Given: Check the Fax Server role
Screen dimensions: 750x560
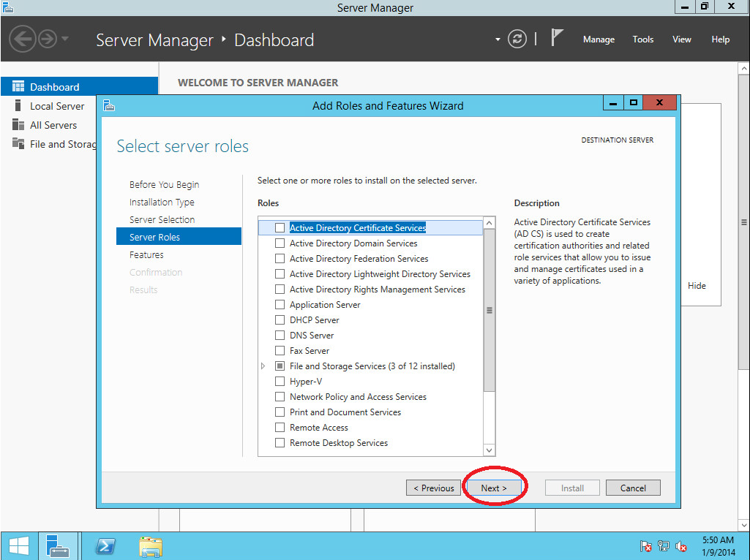Looking at the screenshot, I should point(280,350).
